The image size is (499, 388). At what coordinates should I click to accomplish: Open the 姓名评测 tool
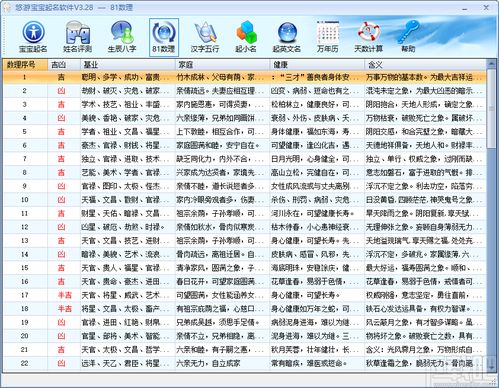(x=77, y=37)
